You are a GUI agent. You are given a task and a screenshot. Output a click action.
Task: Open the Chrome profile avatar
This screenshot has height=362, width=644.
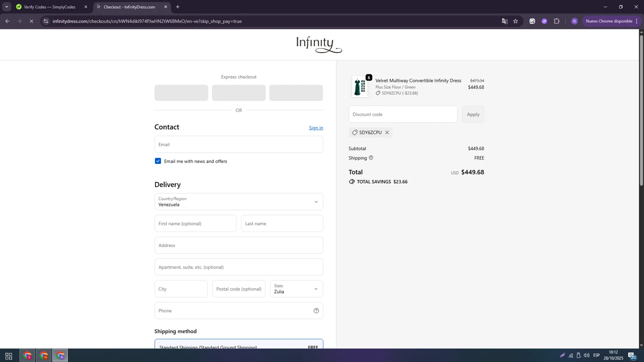[574, 21]
